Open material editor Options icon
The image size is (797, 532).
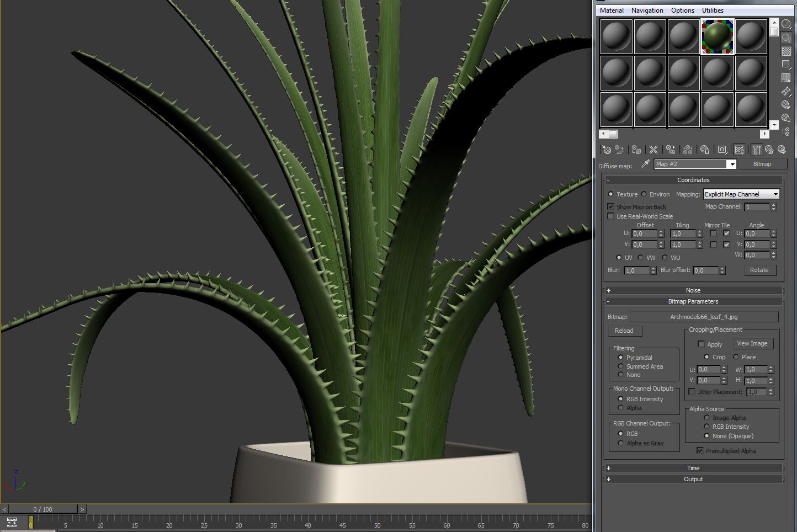click(x=787, y=105)
